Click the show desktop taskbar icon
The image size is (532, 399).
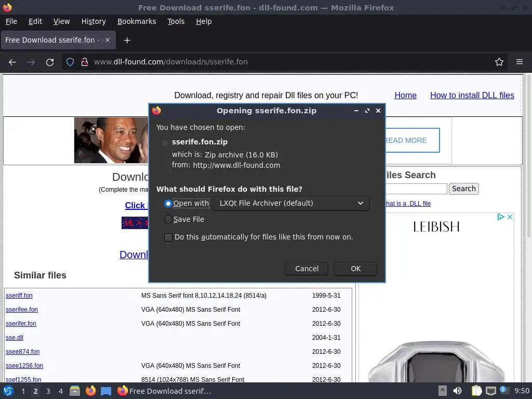tap(106, 391)
